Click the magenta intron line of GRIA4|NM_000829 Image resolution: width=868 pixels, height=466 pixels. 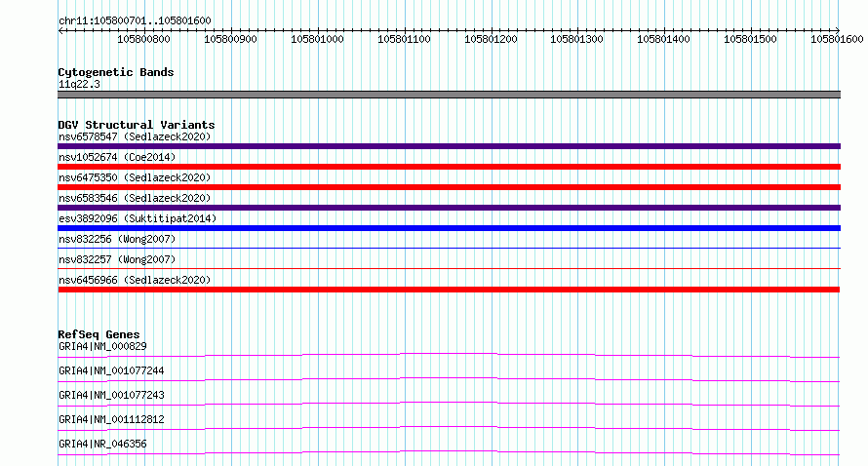[x=449, y=355]
